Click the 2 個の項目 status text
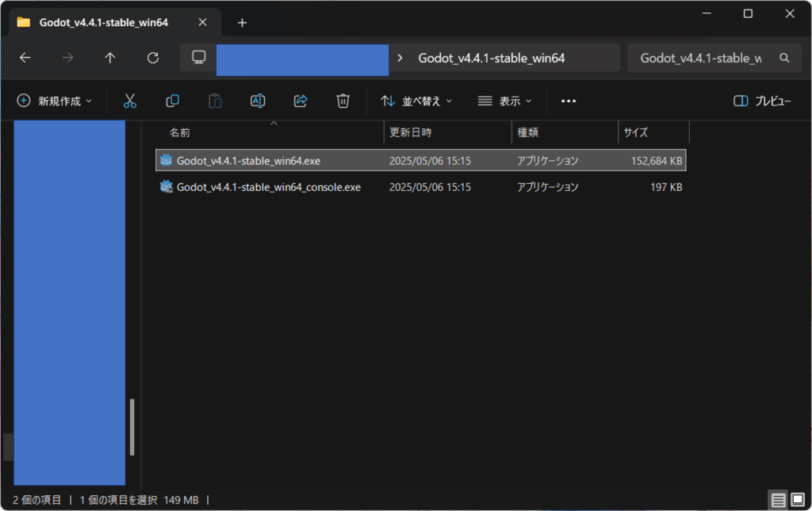812x511 pixels. point(36,500)
